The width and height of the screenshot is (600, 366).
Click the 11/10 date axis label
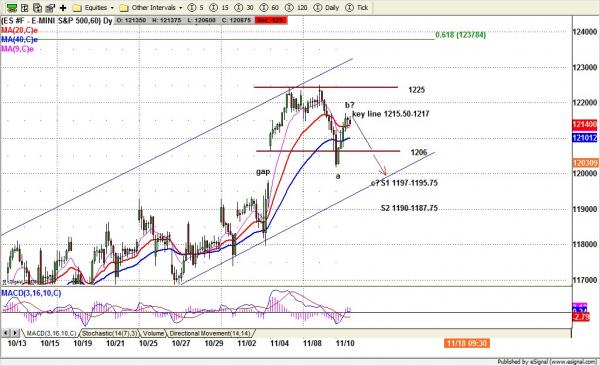click(345, 343)
